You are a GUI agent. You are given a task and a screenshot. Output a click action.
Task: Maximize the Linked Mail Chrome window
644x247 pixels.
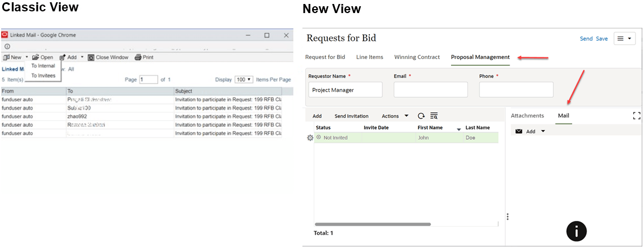click(x=267, y=35)
